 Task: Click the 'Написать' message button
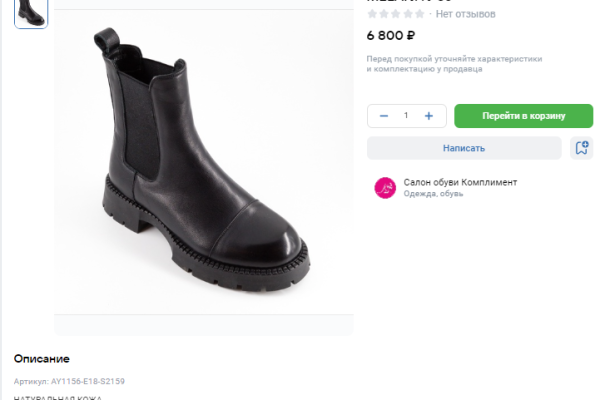(x=464, y=148)
